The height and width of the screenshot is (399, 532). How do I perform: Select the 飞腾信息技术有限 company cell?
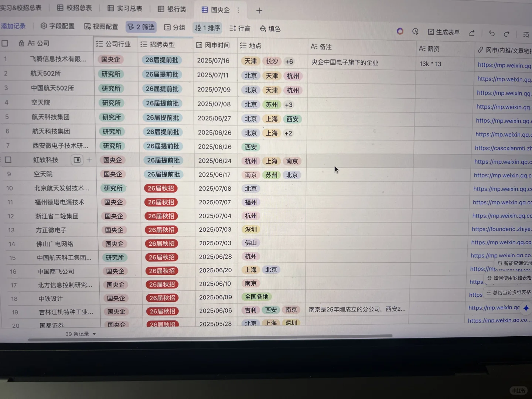[58, 59]
